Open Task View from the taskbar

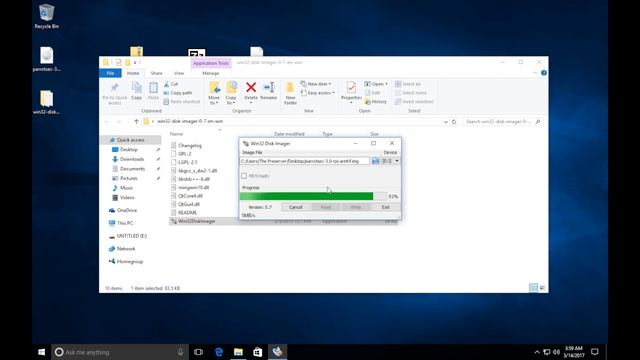198,352
